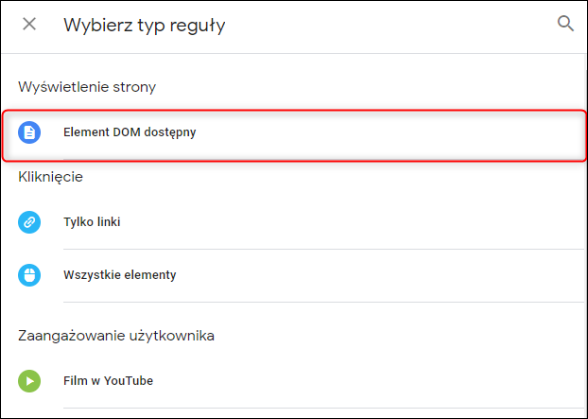Choose the Element DOM dostępny label
588x419 pixels.
coord(129,132)
